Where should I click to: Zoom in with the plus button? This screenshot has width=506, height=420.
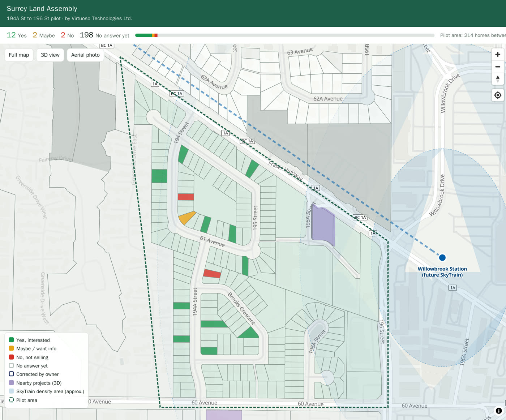point(498,55)
